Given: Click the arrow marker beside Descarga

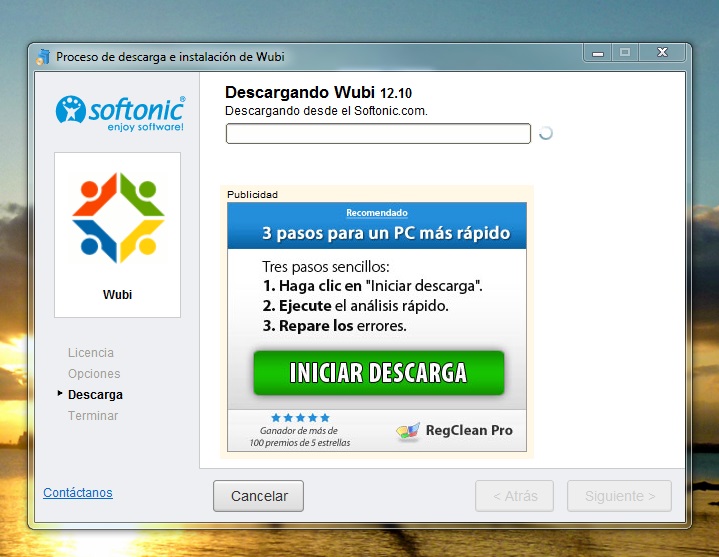Looking at the screenshot, I should (x=60, y=393).
